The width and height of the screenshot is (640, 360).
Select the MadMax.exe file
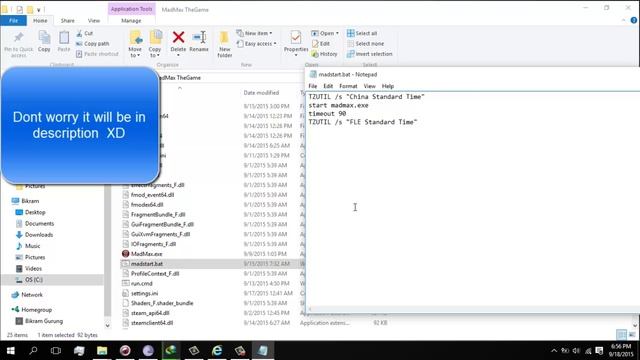point(146,254)
